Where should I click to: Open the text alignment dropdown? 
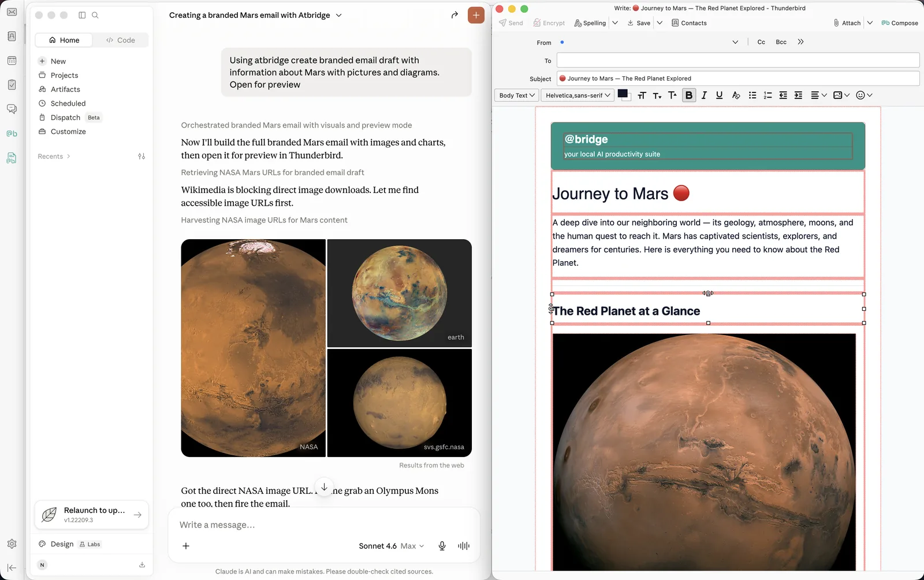[x=819, y=95]
